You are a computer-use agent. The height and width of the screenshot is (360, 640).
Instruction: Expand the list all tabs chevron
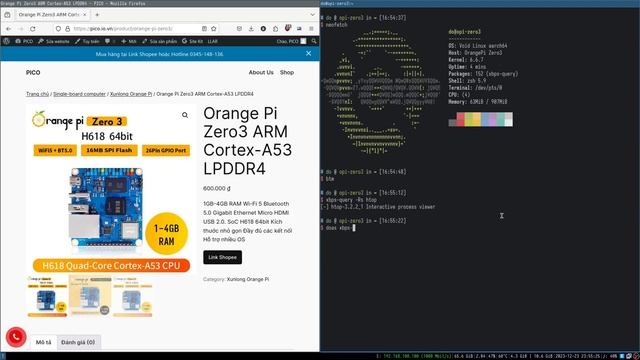coord(312,15)
